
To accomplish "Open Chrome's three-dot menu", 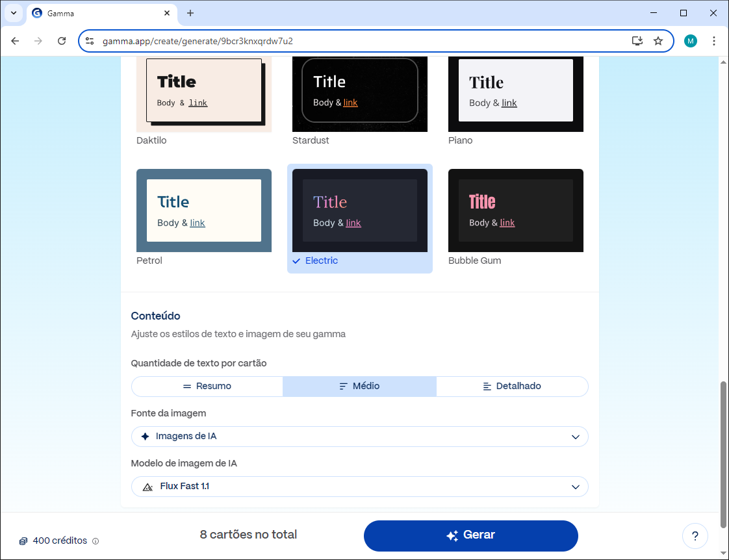I will [x=714, y=41].
